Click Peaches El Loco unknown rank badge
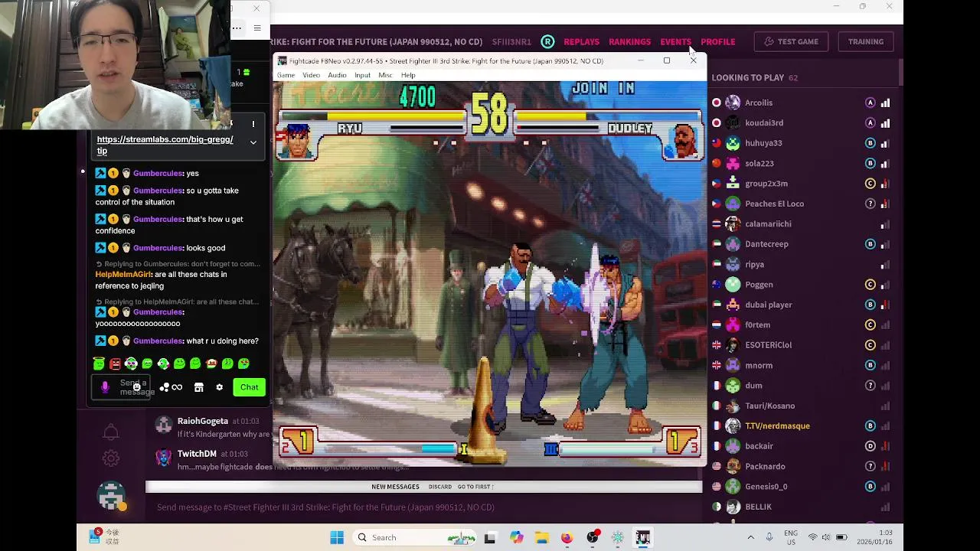This screenshot has width=980, height=551. (x=870, y=204)
